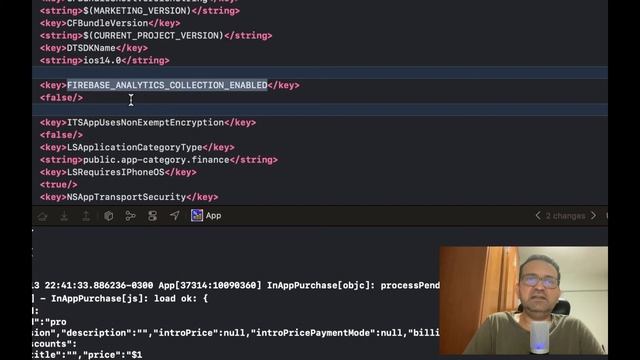Go to next change with right chevron
The image size is (640, 360).
tap(593, 216)
